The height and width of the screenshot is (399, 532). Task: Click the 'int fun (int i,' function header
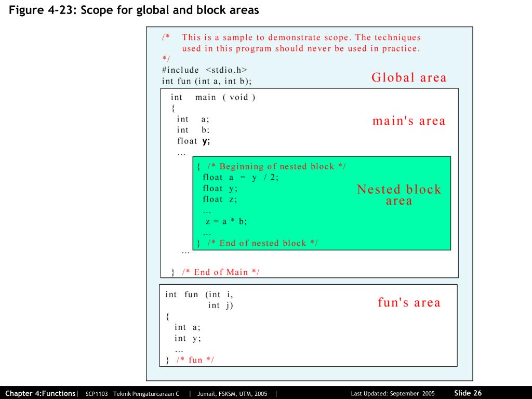click(199, 295)
